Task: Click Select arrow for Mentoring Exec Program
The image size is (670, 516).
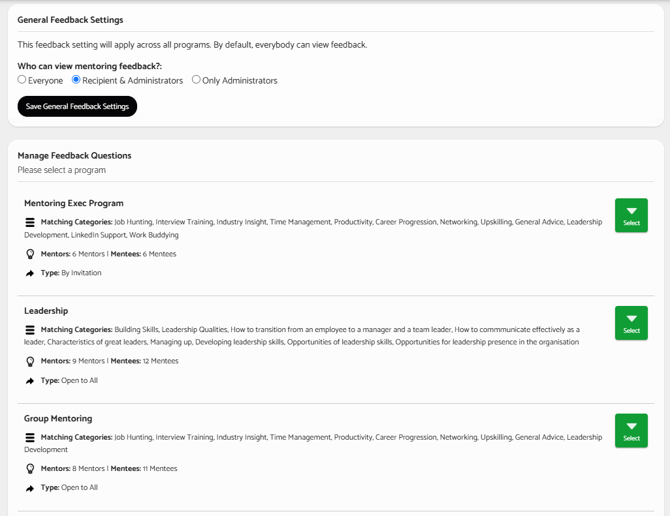Action: (x=631, y=215)
